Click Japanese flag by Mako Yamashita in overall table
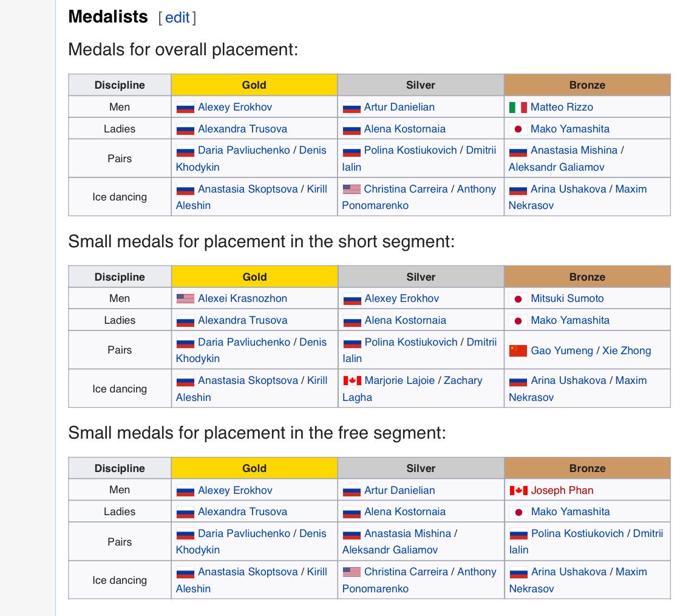683x616 pixels. point(518,129)
